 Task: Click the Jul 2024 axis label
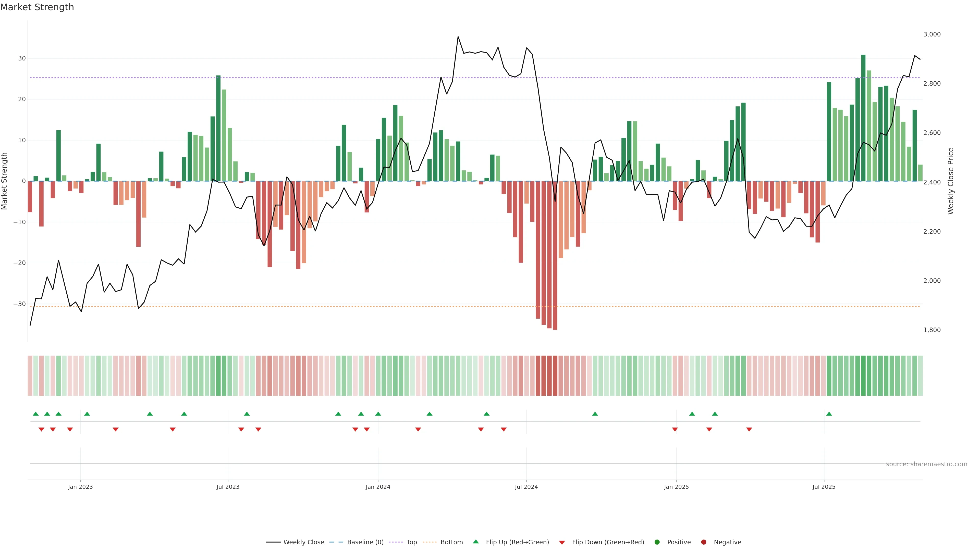point(526,487)
